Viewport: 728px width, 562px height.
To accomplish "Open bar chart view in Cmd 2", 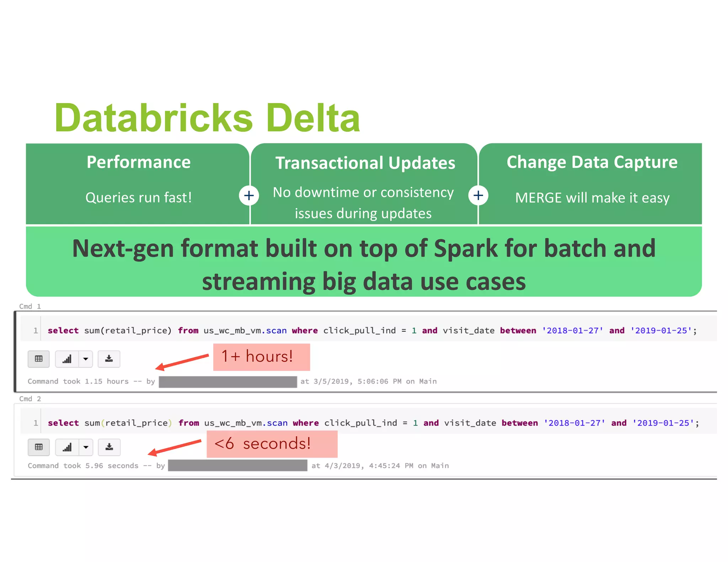I will click(x=67, y=447).
